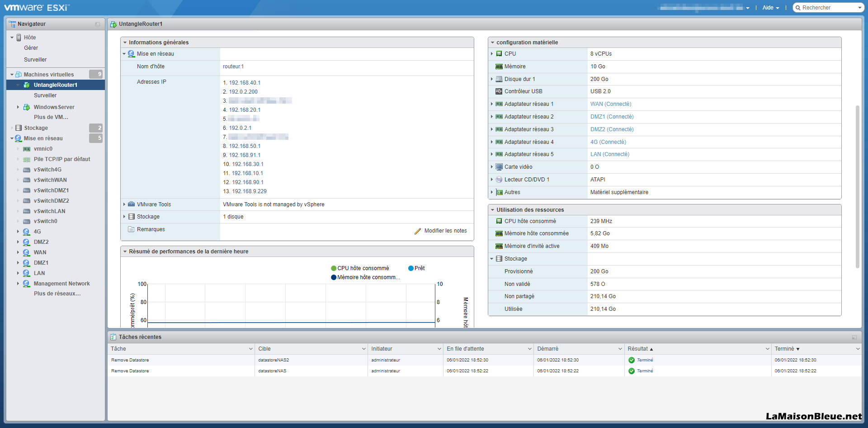868x428 pixels.
Task: Click the VMware Tools icon
Action: (x=131, y=204)
